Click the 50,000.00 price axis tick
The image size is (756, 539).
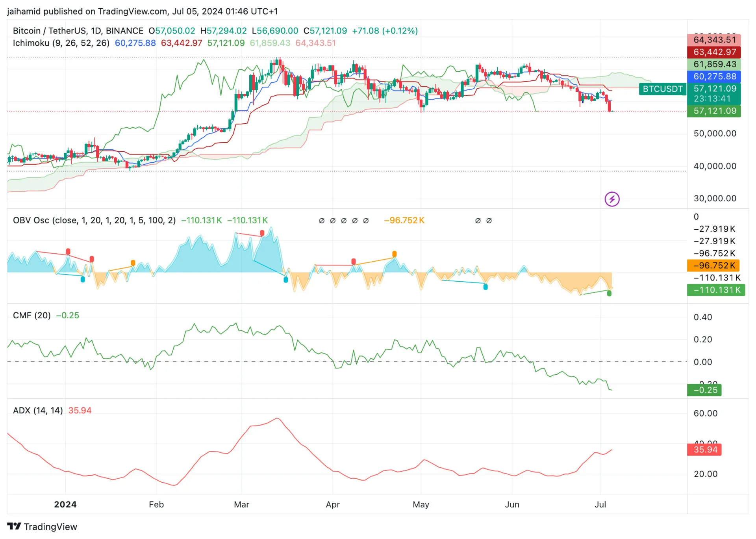point(715,134)
